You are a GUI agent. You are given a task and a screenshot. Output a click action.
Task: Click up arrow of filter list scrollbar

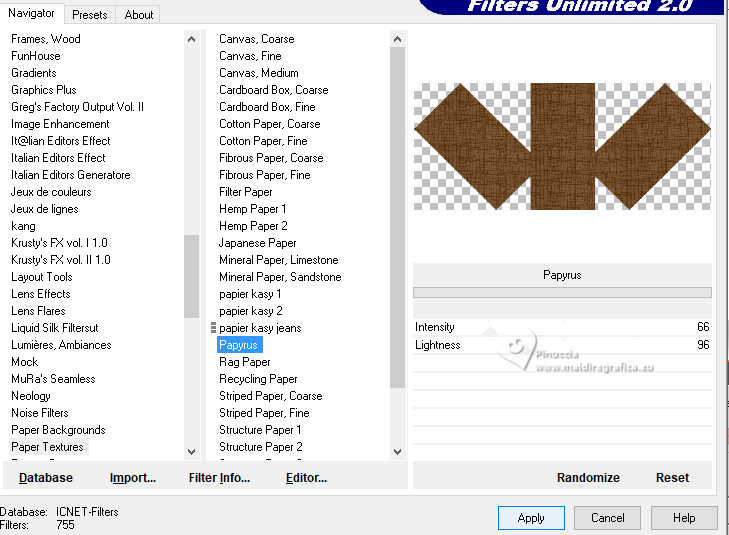tap(397, 40)
